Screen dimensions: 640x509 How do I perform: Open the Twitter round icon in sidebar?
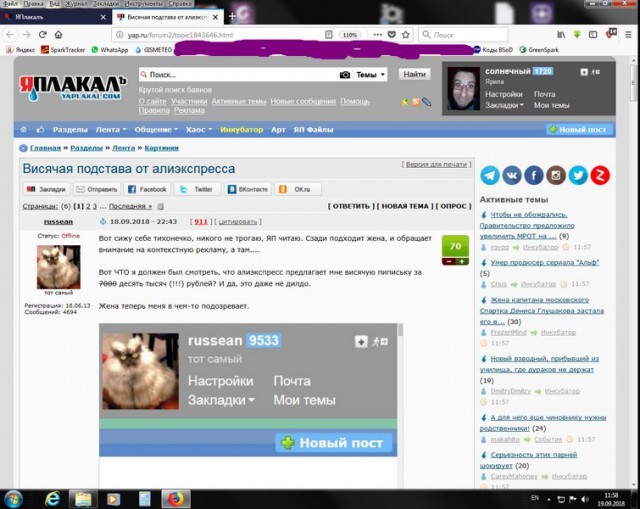click(578, 176)
